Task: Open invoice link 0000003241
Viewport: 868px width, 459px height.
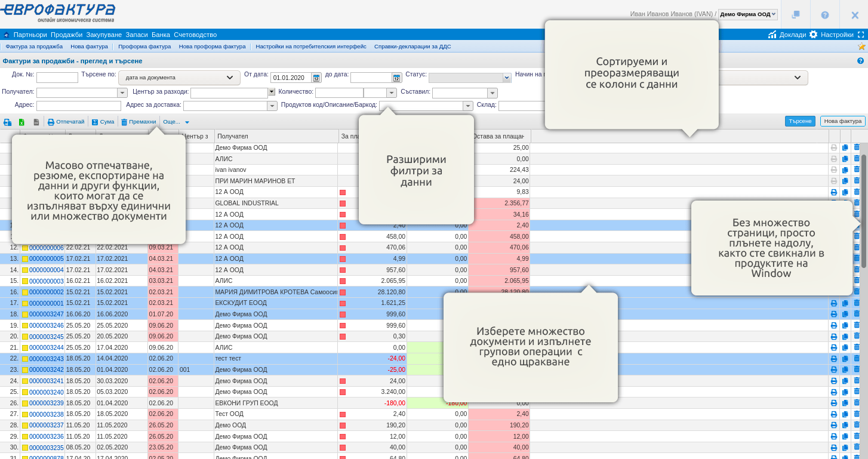Action: tap(46, 381)
